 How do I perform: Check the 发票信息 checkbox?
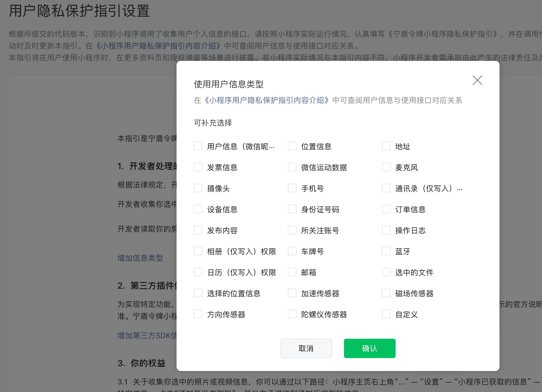pos(198,167)
